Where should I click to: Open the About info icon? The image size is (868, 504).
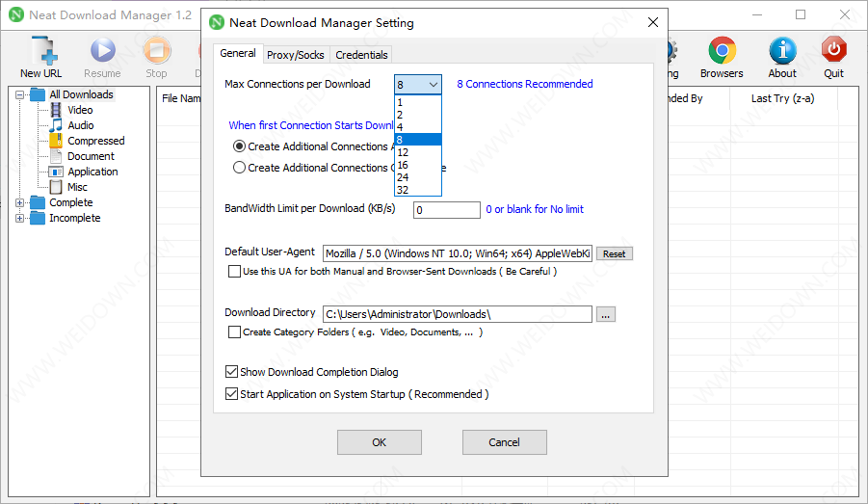(x=782, y=51)
